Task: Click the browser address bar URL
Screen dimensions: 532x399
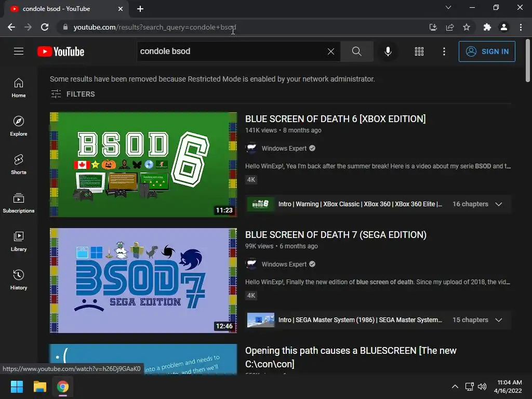Action: (x=155, y=27)
